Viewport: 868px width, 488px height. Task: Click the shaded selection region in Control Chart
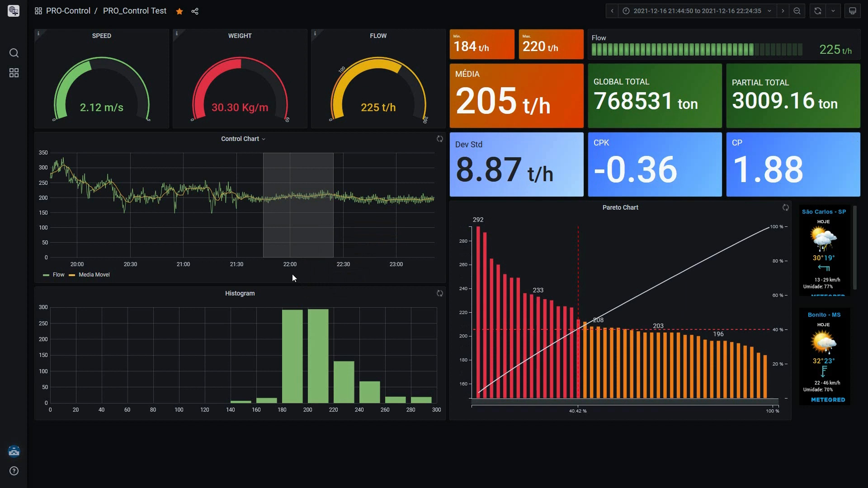point(298,205)
